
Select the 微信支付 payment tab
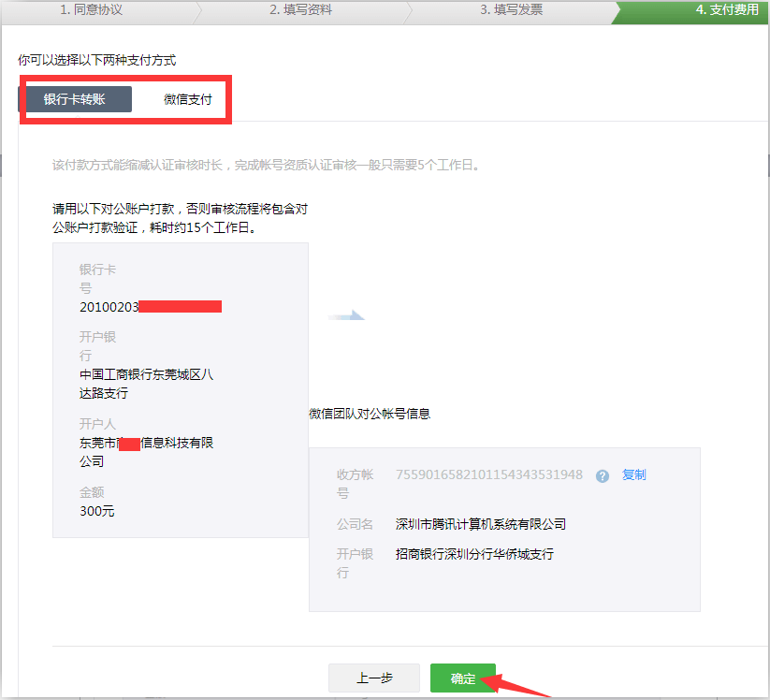(188, 99)
